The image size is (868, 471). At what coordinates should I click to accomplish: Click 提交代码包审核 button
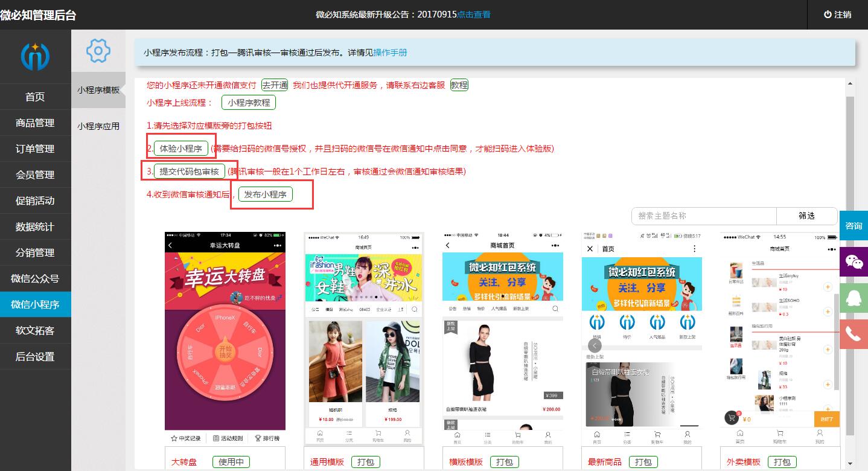pyautogui.click(x=190, y=171)
